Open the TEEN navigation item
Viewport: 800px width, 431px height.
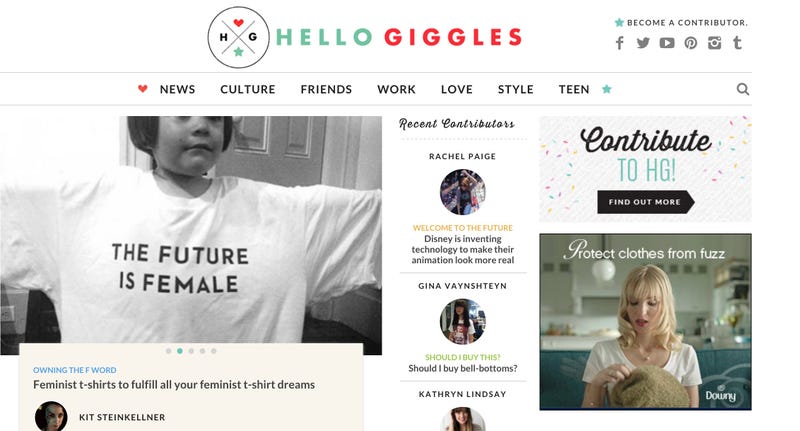tap(574, 89)
